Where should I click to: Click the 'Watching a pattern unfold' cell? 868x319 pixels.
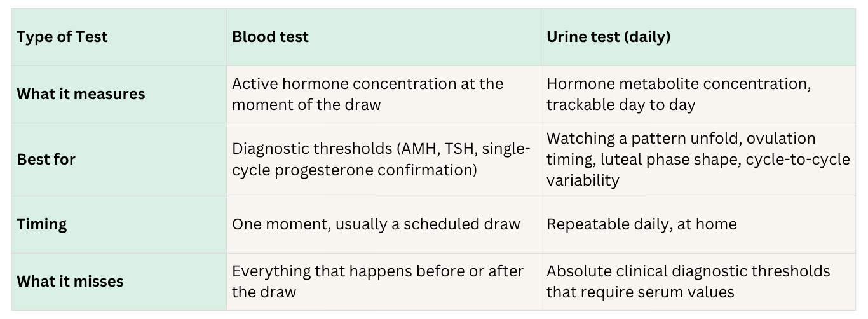(698, 159)
